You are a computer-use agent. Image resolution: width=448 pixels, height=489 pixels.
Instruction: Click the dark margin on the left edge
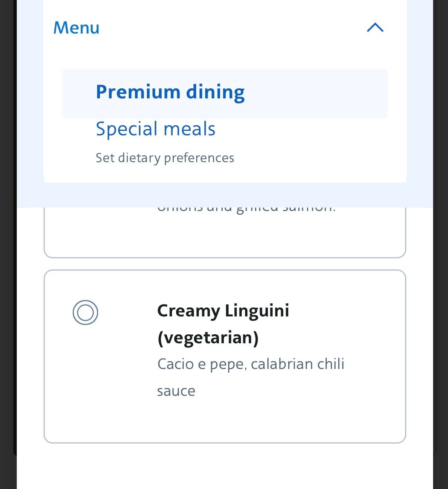click(7, 242)
